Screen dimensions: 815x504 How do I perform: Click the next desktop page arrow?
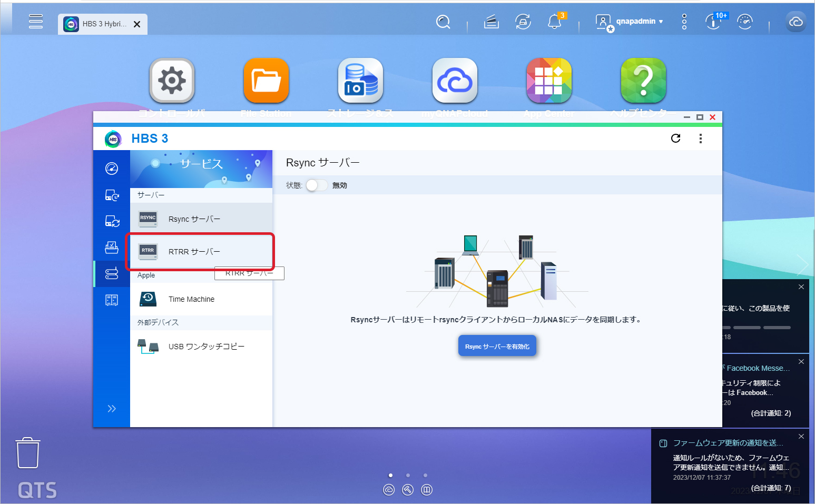[x=802, y=265]
